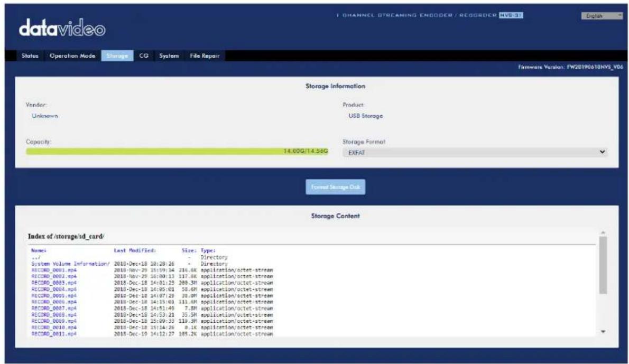Viewport: 629px width, 364px height.
Task: Open RECORD_0011.mp4 link
Action: tap(54, 333)
